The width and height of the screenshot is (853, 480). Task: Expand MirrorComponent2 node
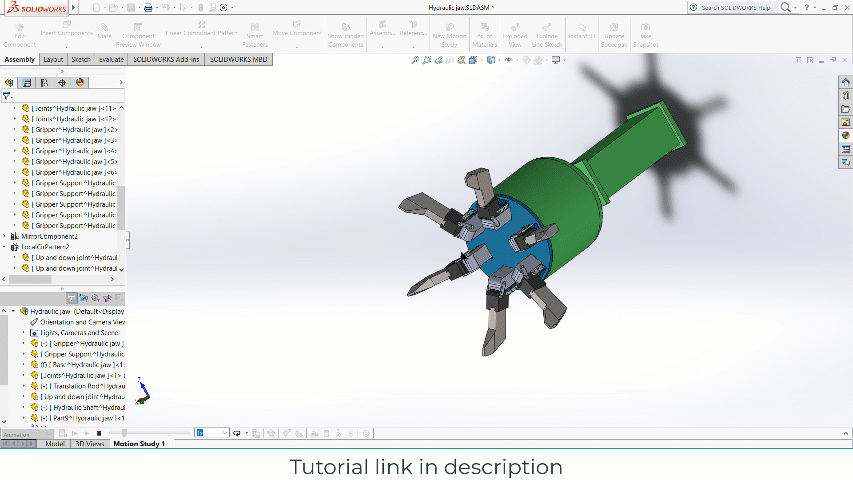(x=5, y=236)
